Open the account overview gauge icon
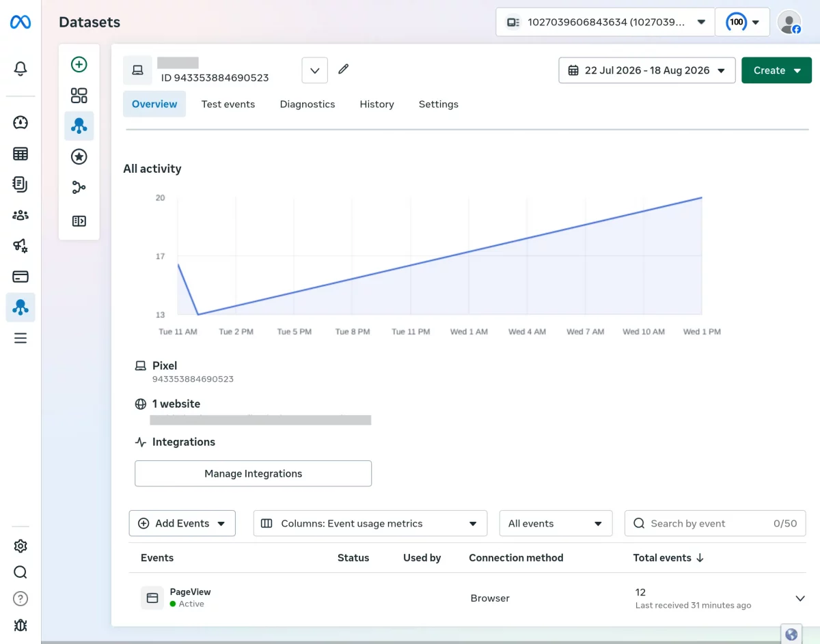Screen dimensions: 820x644 click(20, 123)
